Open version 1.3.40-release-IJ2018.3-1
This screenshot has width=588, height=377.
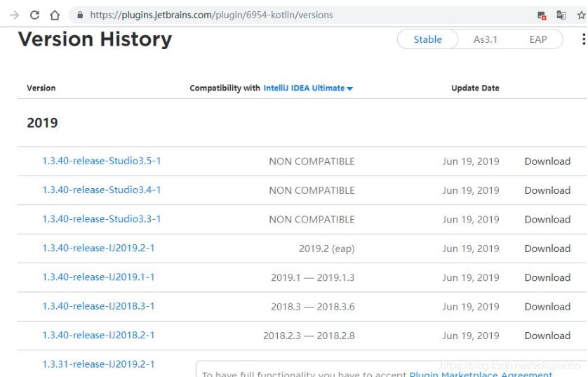tap(98, 306)
